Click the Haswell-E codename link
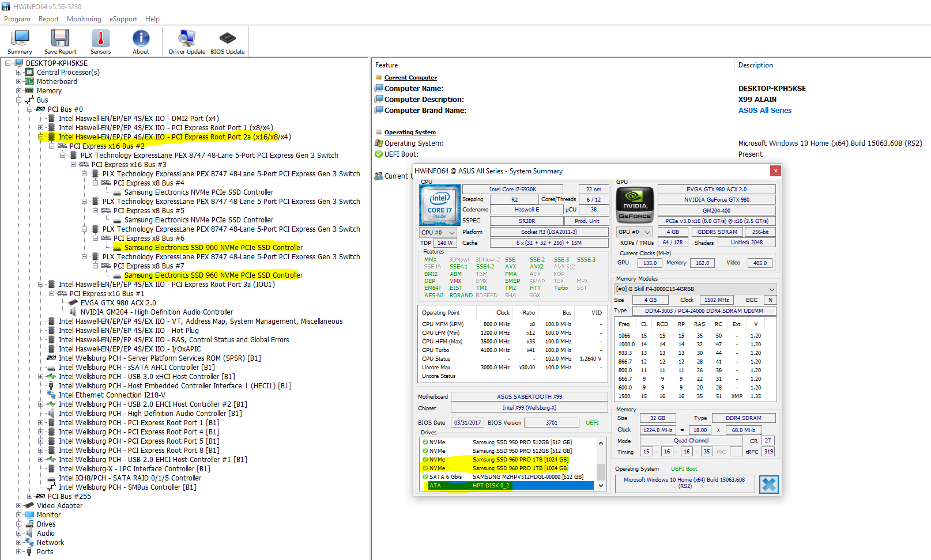The height and width of the screenshot is (560, 931). tap(527, 210)
